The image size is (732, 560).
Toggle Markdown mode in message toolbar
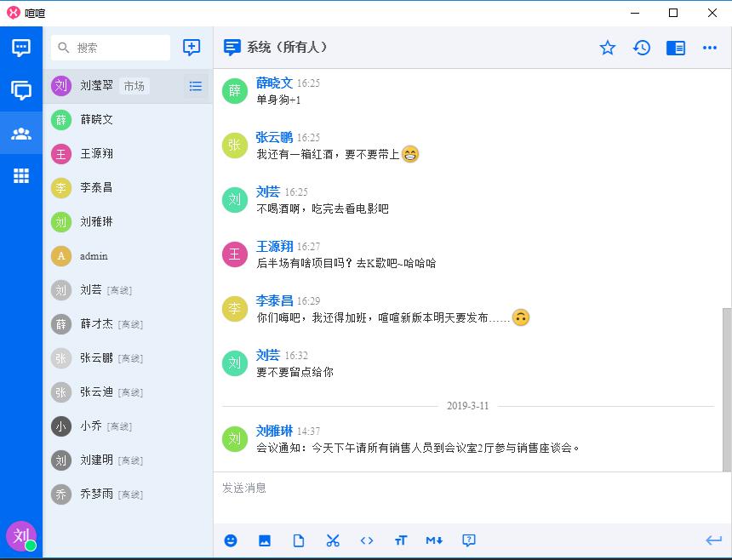[434, 540]
